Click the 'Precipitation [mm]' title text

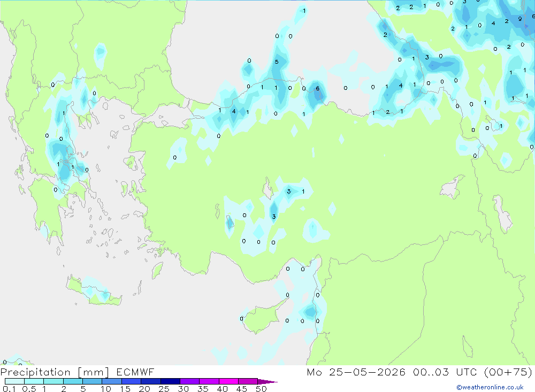(x=55, y=372)
